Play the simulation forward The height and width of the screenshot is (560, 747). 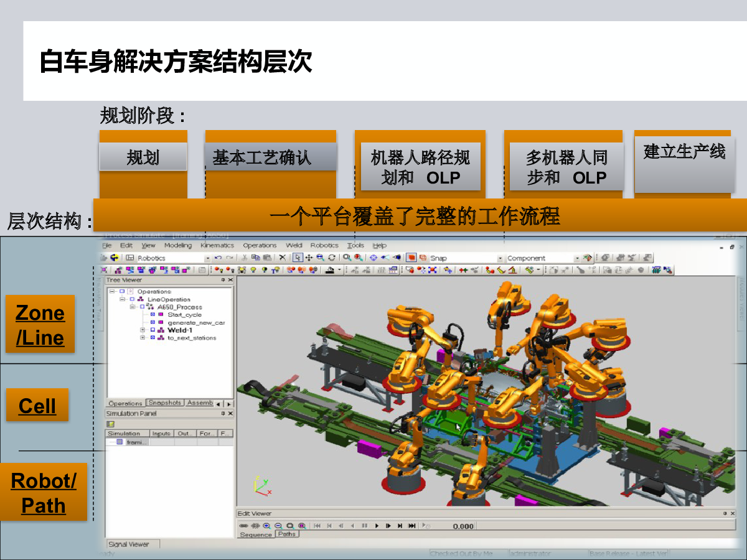coord(376,526)
